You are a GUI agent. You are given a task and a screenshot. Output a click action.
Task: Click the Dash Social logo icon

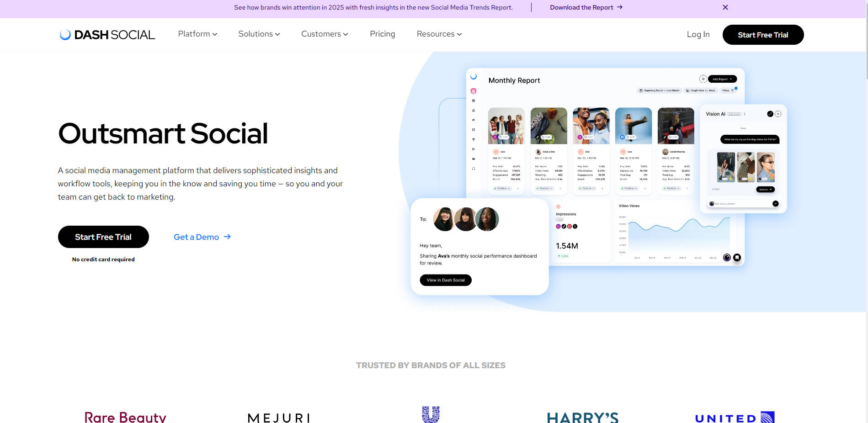click(x=65, y=35)
